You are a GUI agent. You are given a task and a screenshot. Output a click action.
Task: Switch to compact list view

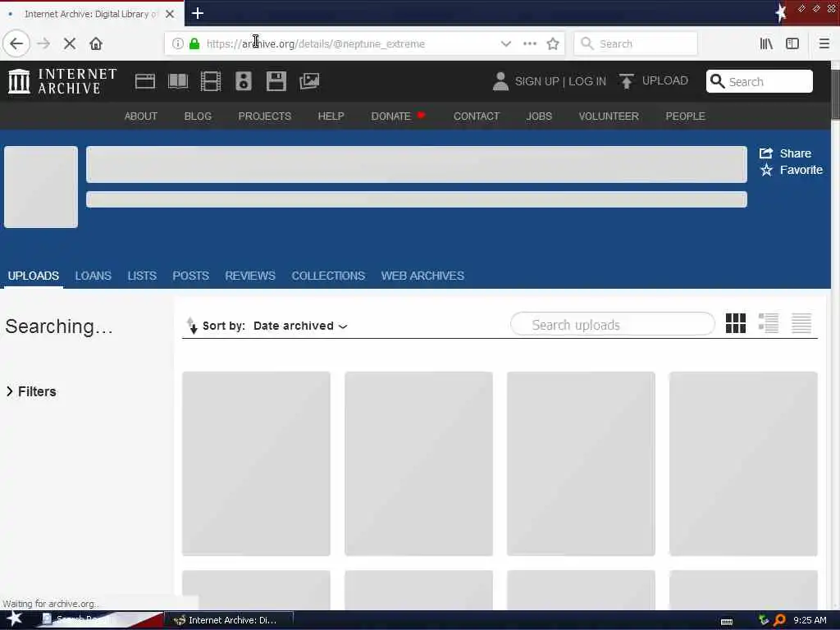(x=801, y=323)
